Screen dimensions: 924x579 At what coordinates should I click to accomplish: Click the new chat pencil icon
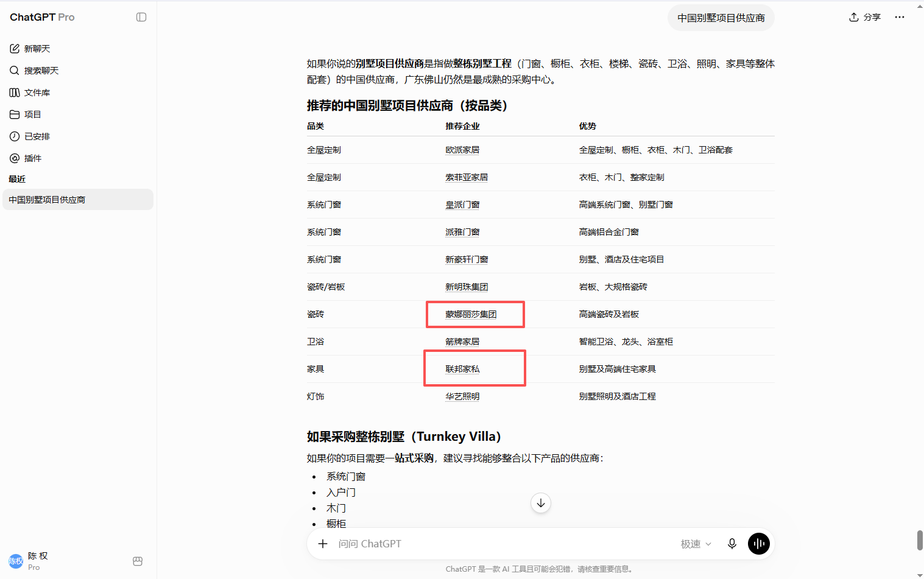pos(15,49)
